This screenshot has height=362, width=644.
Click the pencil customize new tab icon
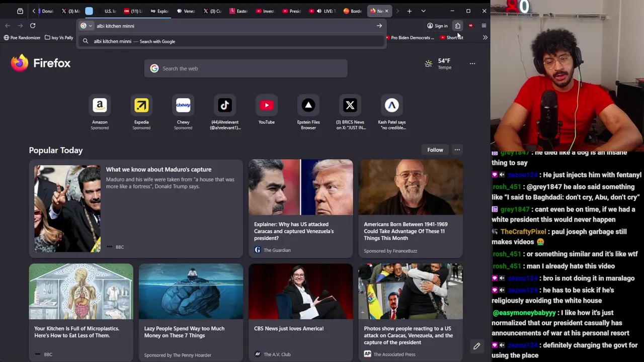coord(476,346)
